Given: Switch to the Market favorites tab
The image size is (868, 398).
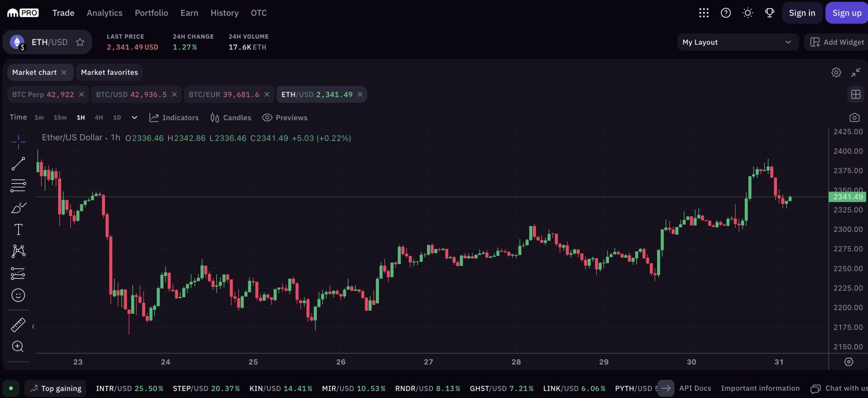Looking at the screenshot, I should (x=109, y=72).
